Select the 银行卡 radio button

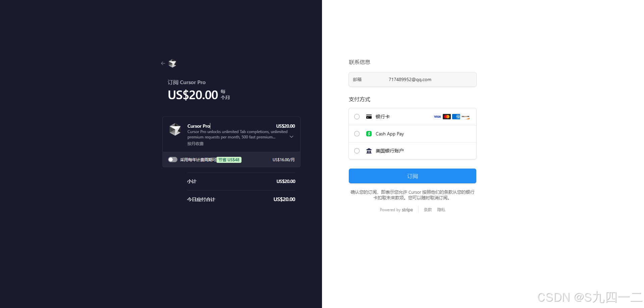coord(357,117)
